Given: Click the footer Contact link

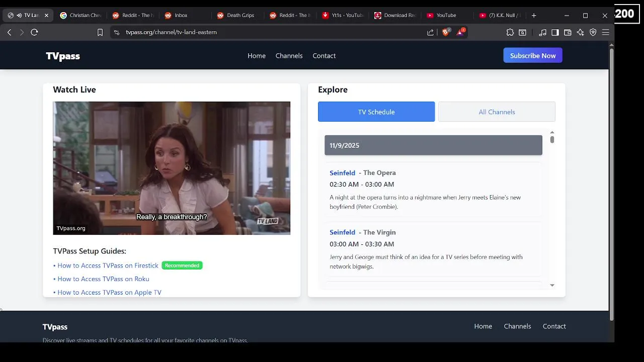Looking at the screenshot, I should click(554, 326).
